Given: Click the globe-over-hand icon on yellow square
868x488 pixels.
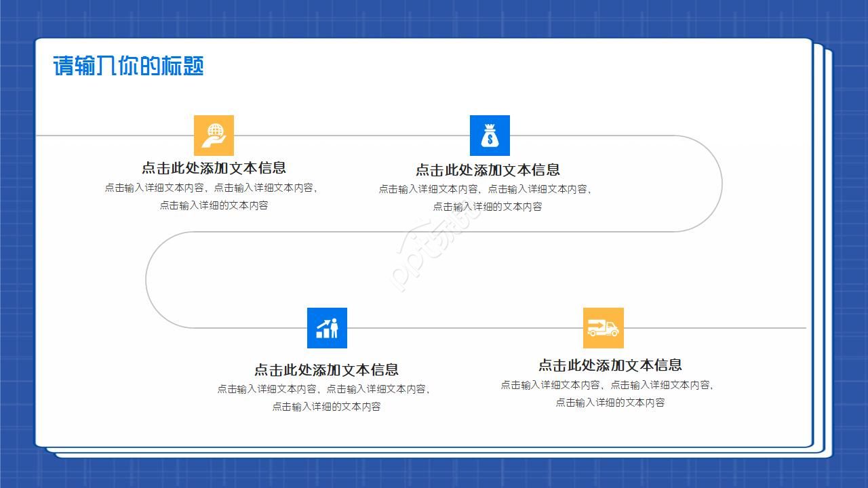Looking at the screenshot, I should 214,135.
